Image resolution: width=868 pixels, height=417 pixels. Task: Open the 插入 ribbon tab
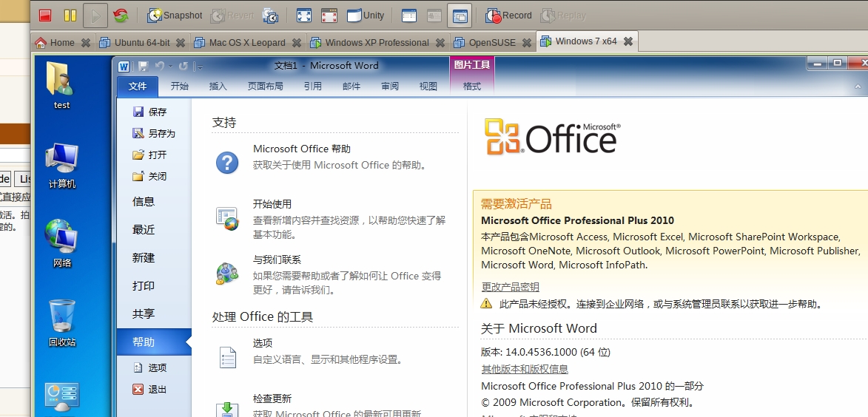tap(218, 87)
